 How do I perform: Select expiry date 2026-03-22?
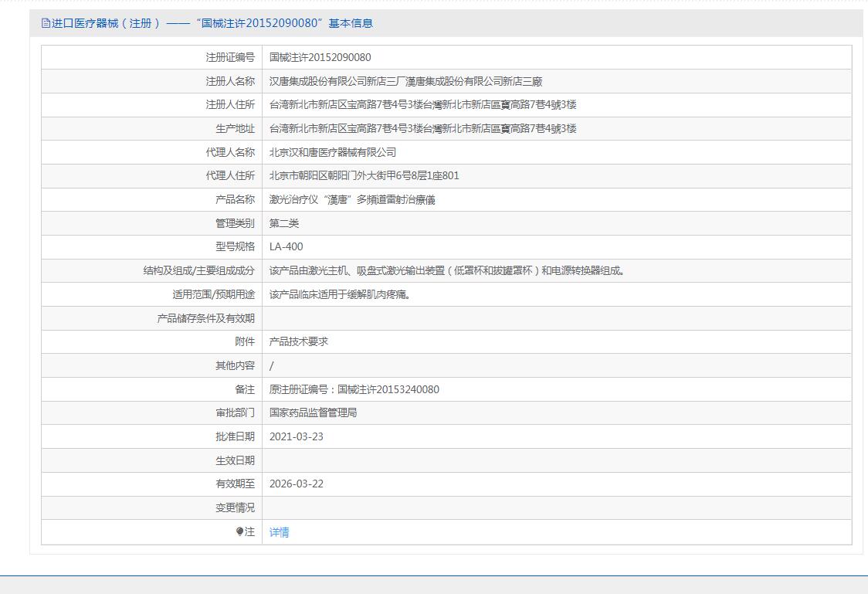(x=297, y=484)
